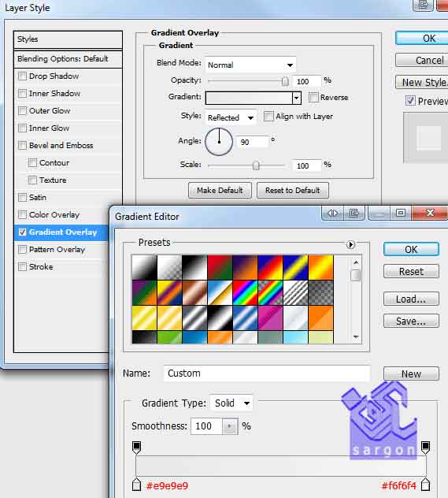
Task: Select the left opacity stop marker
Action: 136,448
